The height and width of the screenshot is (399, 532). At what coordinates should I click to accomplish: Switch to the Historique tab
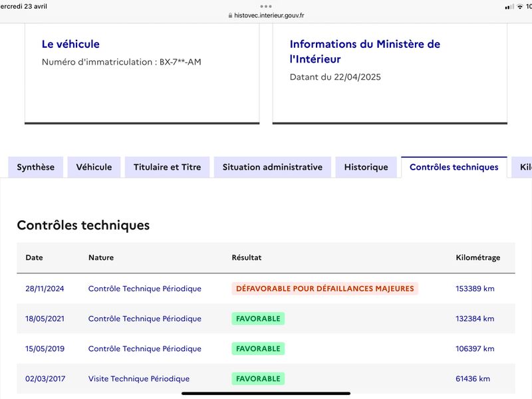(366, 168)
